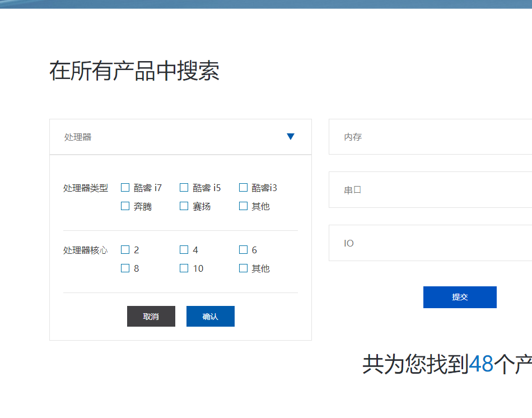
Task: Collapse the 处理器 dropdown arrow
Action: click(290, 137)
